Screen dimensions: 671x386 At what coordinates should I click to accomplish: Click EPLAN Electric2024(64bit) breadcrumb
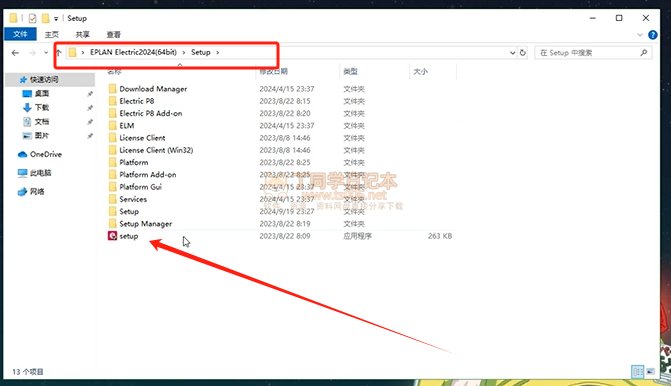click(133, 52)
